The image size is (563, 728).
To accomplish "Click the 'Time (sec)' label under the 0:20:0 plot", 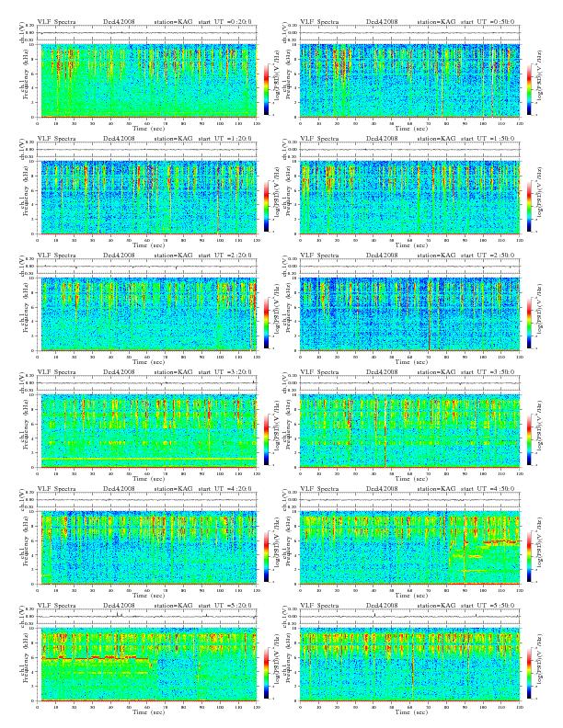I will click(x=149, y=128).
